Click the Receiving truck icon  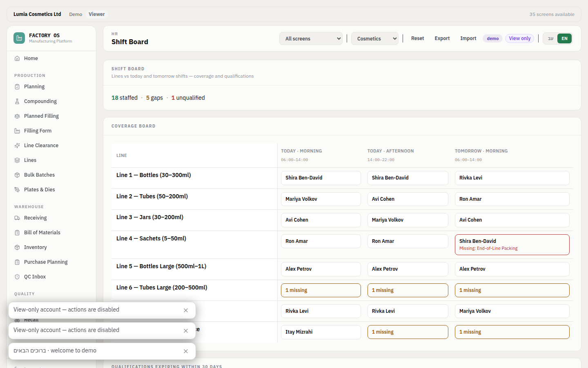[x=17, y=218]
